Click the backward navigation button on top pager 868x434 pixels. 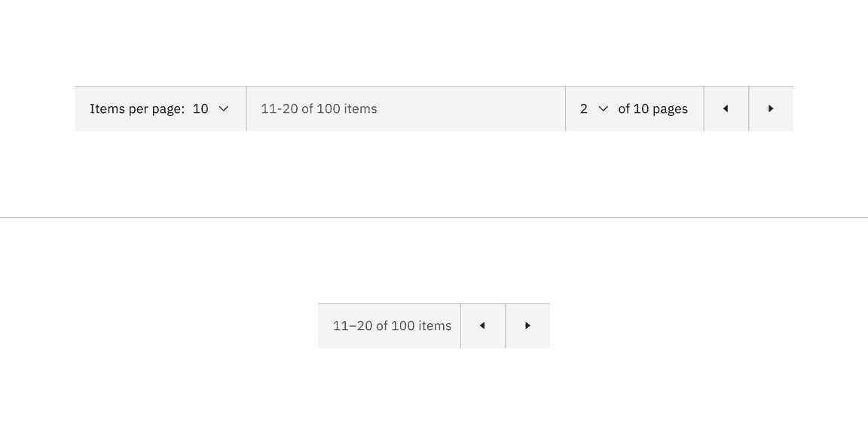(x=726, y=108)
